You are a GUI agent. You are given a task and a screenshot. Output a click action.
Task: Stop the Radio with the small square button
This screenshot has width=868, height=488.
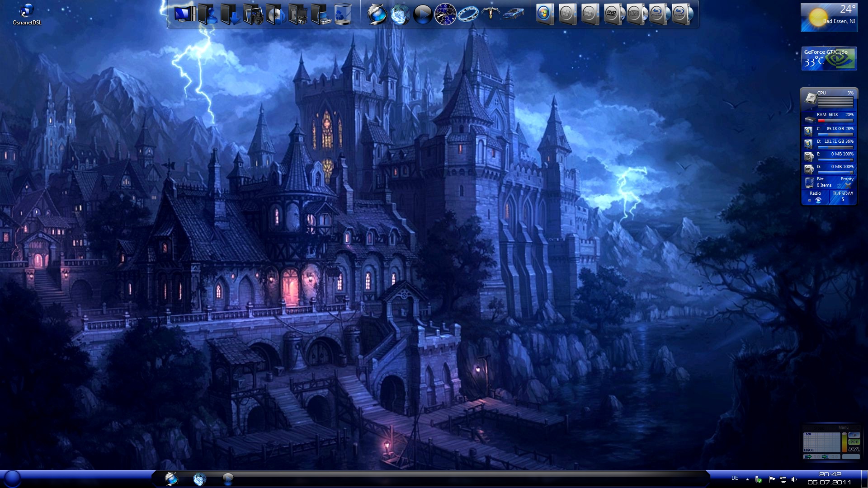[809, 201]
